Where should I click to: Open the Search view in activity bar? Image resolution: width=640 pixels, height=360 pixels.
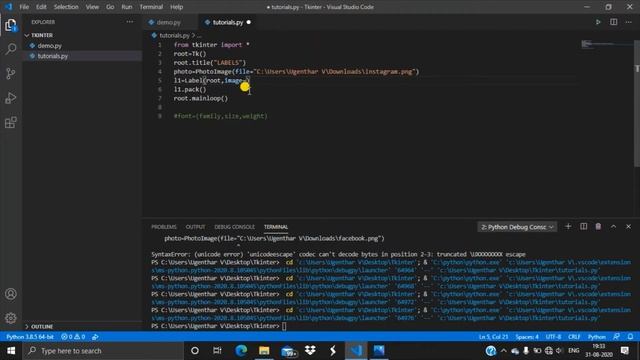tap(11, 49)
